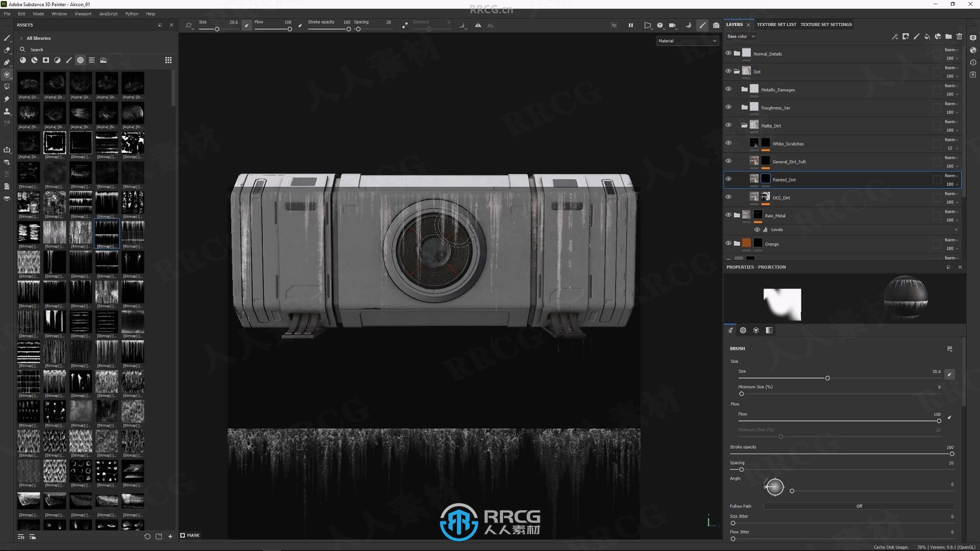Filter assets by textures image icon
Screen dimensions: 980x551
point(104,60)
